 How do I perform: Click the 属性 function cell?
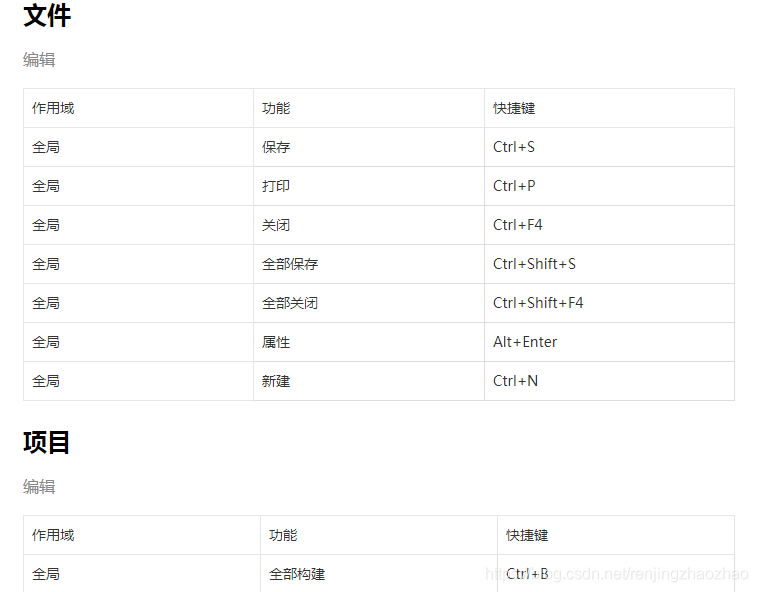click(369, 342)
